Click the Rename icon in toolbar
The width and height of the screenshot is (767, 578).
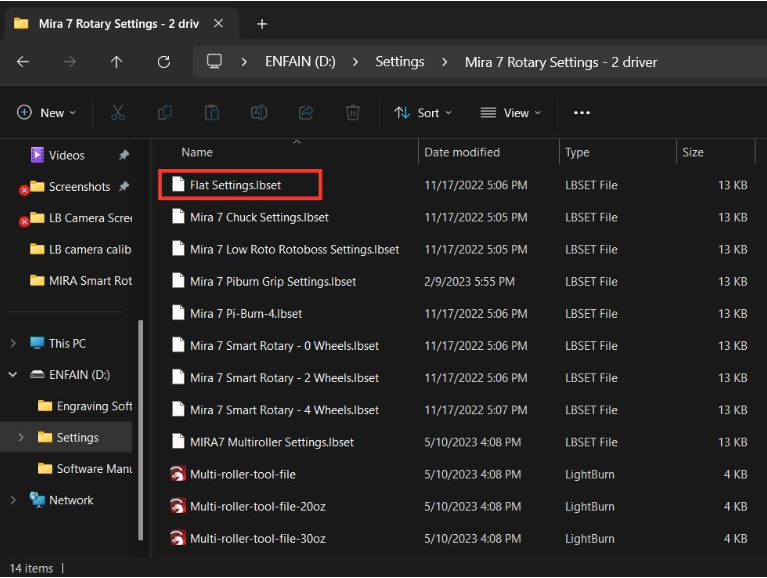pyautogui.click(x=259, y=113)
